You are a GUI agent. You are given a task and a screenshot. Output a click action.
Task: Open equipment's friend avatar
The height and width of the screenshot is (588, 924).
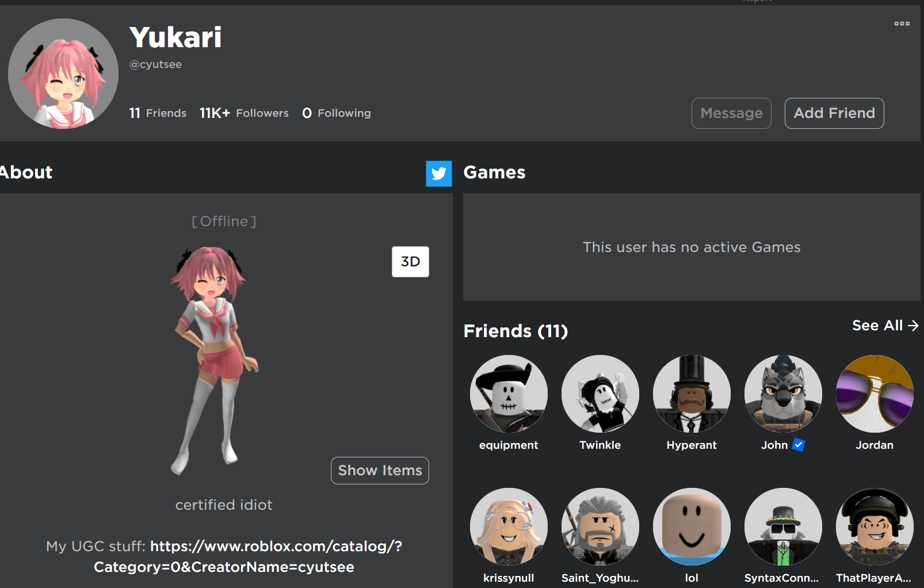point(509,394)
